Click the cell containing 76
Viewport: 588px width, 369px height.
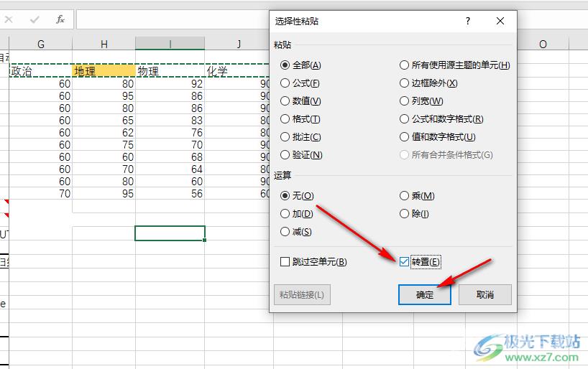coord(170,133)
